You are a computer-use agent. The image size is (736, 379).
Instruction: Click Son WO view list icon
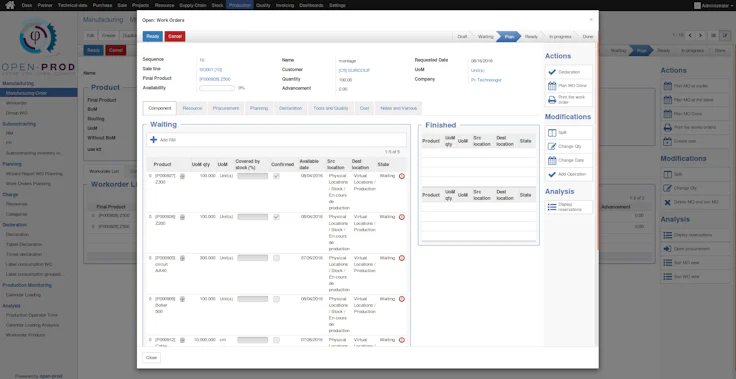pos(667,277)
